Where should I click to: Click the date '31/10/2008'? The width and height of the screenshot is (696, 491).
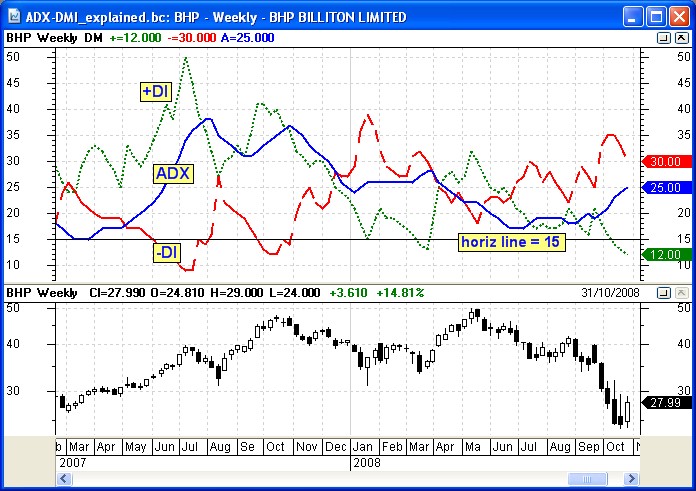coord(610,293)
